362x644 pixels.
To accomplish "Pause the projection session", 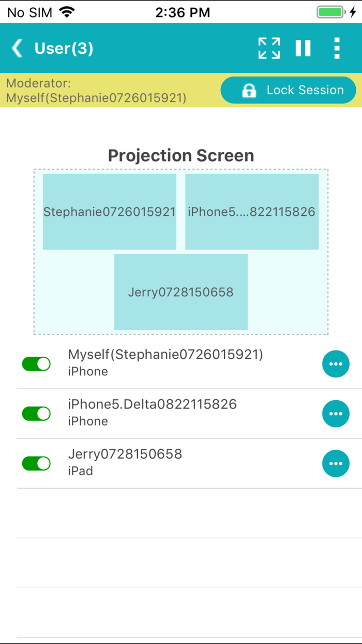I will [x=303, y=48].
